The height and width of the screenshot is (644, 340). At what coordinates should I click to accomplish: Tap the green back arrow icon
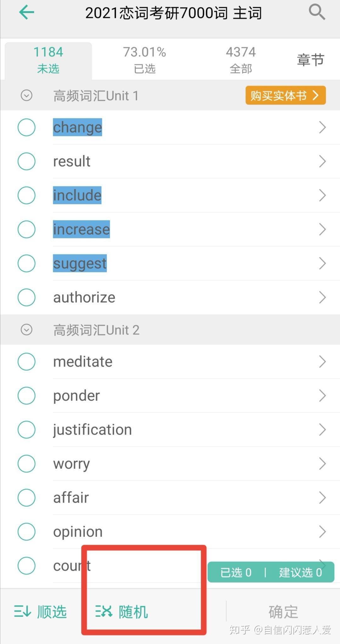click(x=26, y=12)
